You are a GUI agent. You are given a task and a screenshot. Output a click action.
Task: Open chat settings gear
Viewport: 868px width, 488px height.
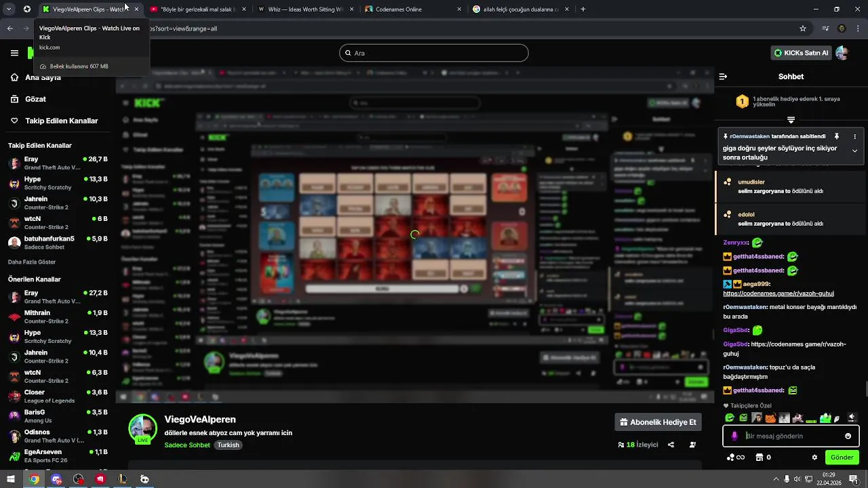pyautogui.click(x=814, y=457)
